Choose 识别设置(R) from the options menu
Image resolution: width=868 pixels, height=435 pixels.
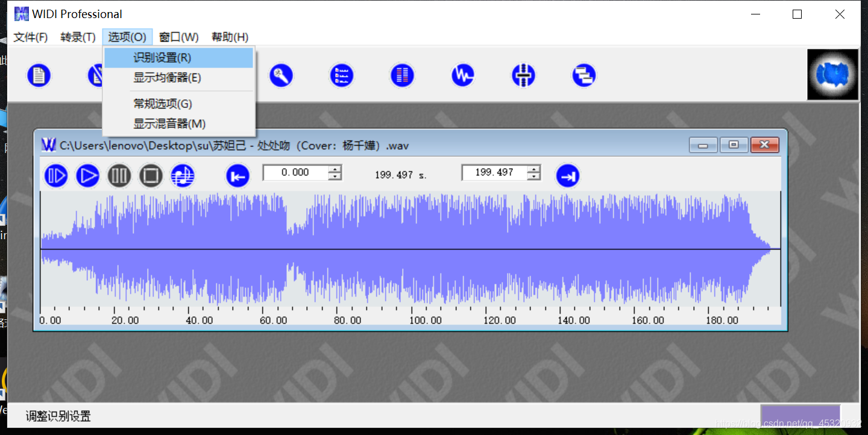pyautogui.click(x=178, y=58)
